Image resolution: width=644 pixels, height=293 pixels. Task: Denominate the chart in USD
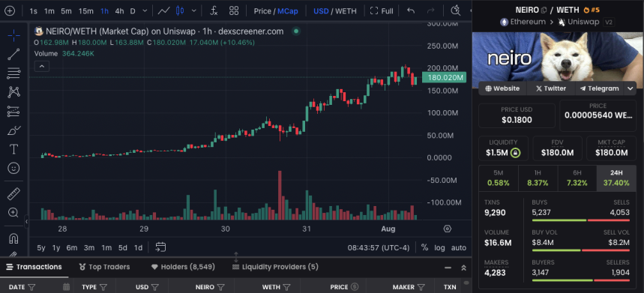pos(321,11)
